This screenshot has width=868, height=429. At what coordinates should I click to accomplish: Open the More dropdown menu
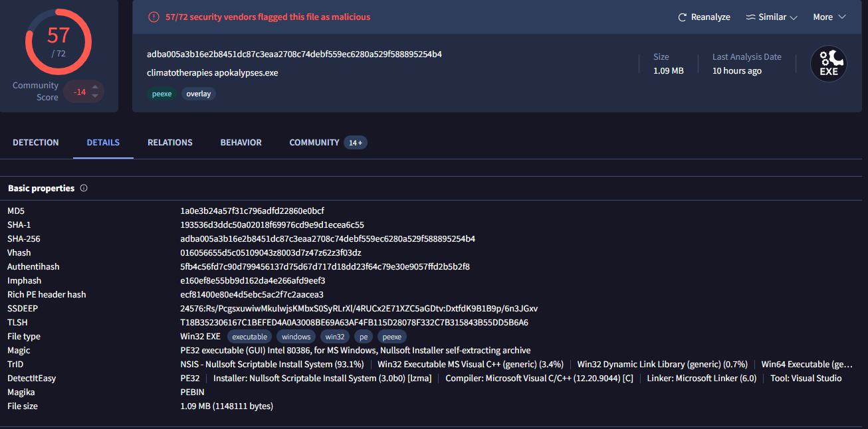coord(829,17)
